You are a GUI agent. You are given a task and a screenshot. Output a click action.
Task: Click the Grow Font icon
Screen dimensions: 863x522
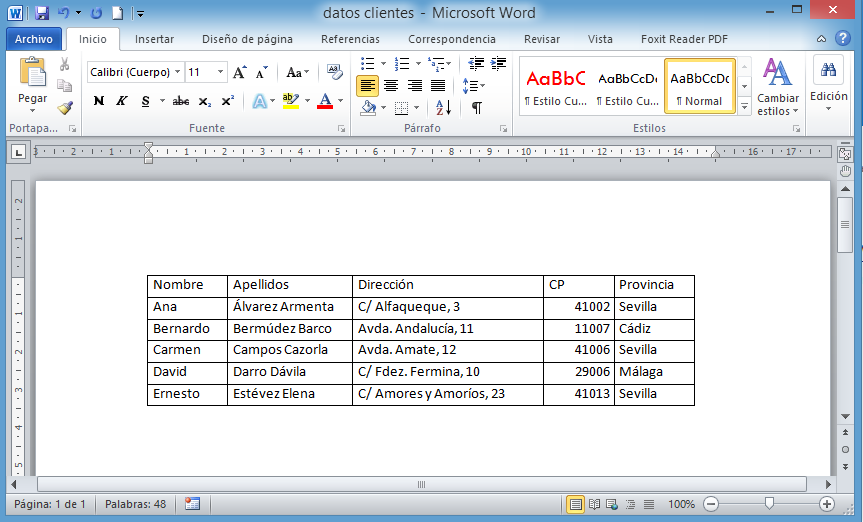[239, 72]
